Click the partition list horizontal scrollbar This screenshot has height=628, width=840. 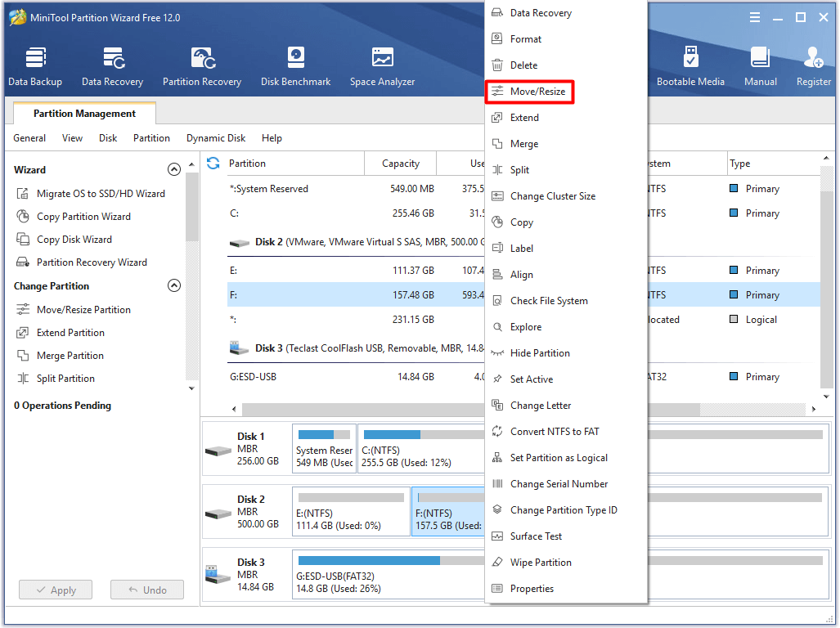tap(471, 409)
